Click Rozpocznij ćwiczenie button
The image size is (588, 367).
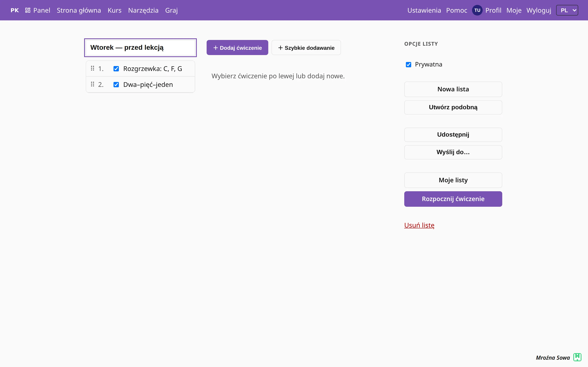click(453, 199)
